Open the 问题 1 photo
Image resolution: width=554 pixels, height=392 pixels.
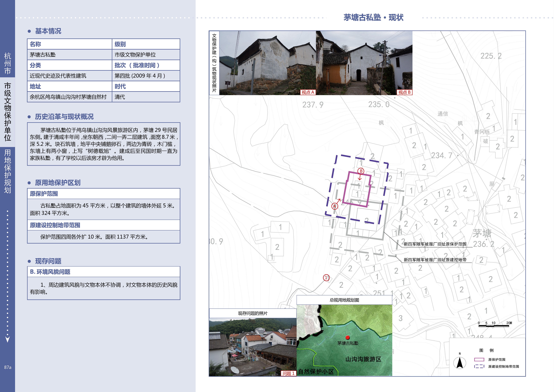coord(253,347)
